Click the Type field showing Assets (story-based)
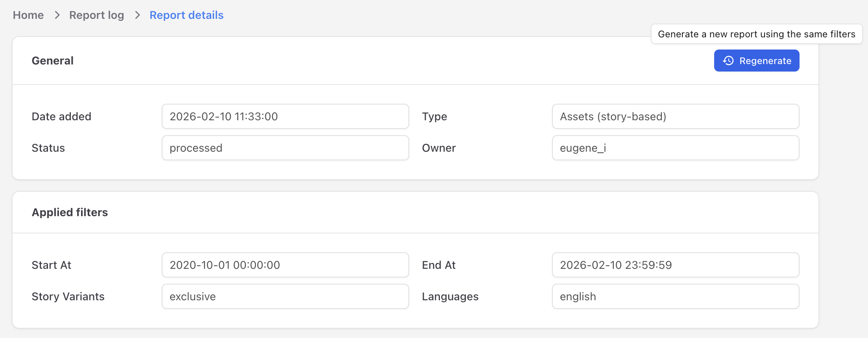The height and width of the screenshot is (338, 868). (675, 116)
